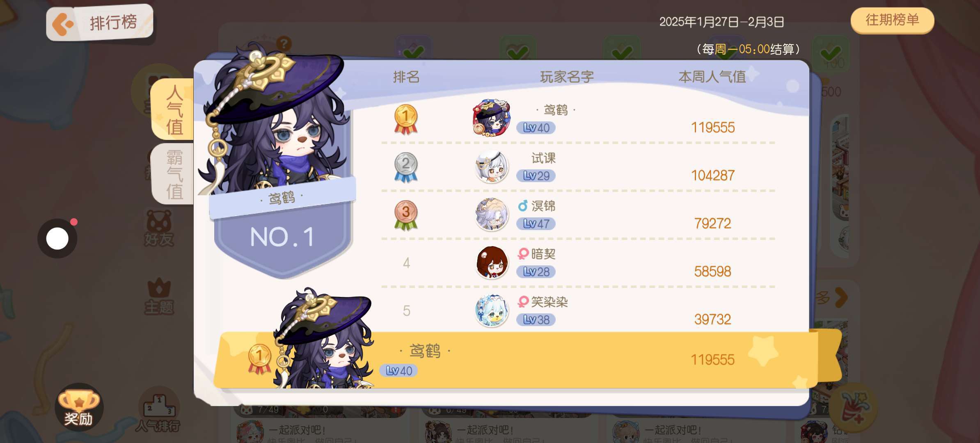Open the 往期榜单 past rankings button
The width and height of the screenshot is (980, 443).
[892, 20]
